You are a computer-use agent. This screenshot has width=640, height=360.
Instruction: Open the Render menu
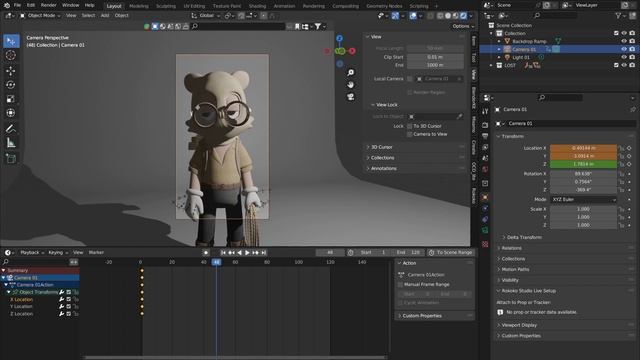[49, 5]
